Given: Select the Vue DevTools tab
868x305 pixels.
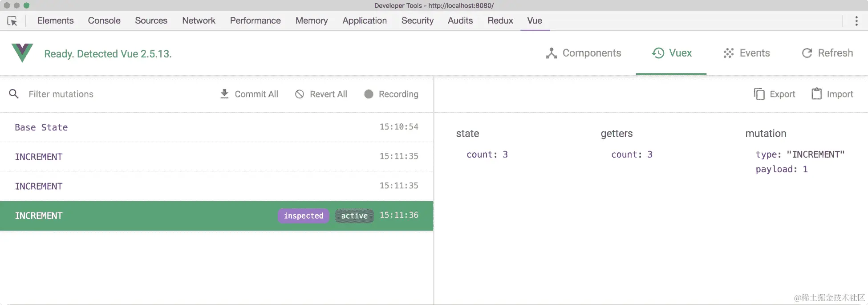Looking at the screenshot, I should [x=535, y=20].
